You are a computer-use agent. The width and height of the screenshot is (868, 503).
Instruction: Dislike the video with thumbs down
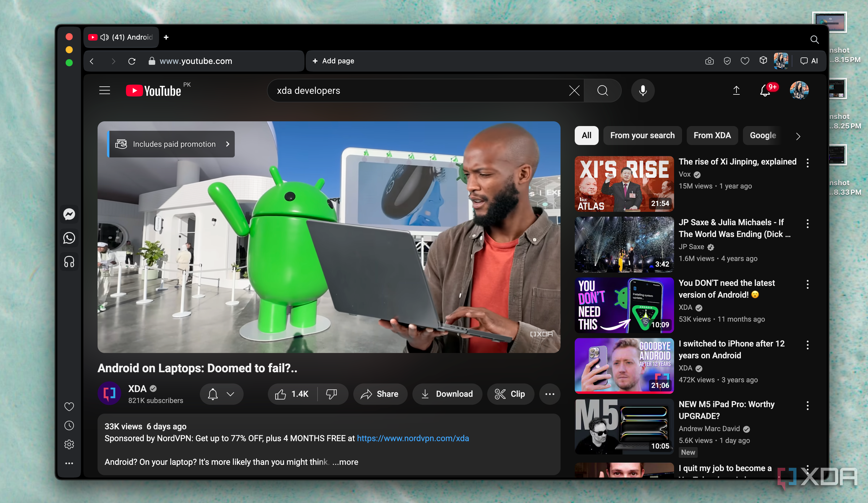[332, 394]
